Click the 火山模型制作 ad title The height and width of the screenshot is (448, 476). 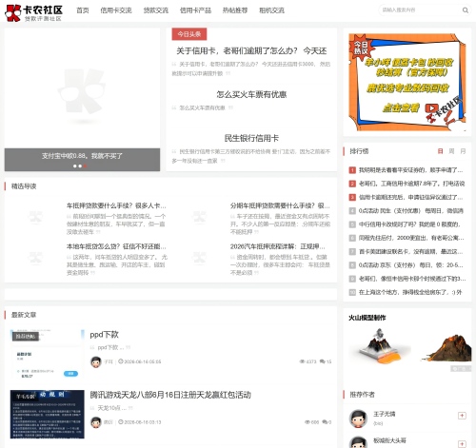[x=367, y=318]
